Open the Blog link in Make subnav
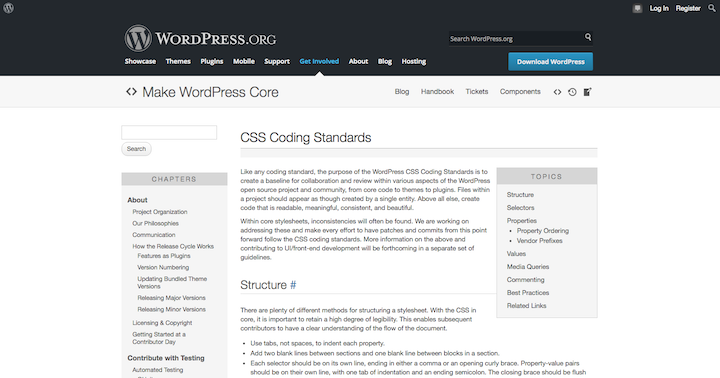The width and height of the screenshot is (720, 378). point(402,92)
